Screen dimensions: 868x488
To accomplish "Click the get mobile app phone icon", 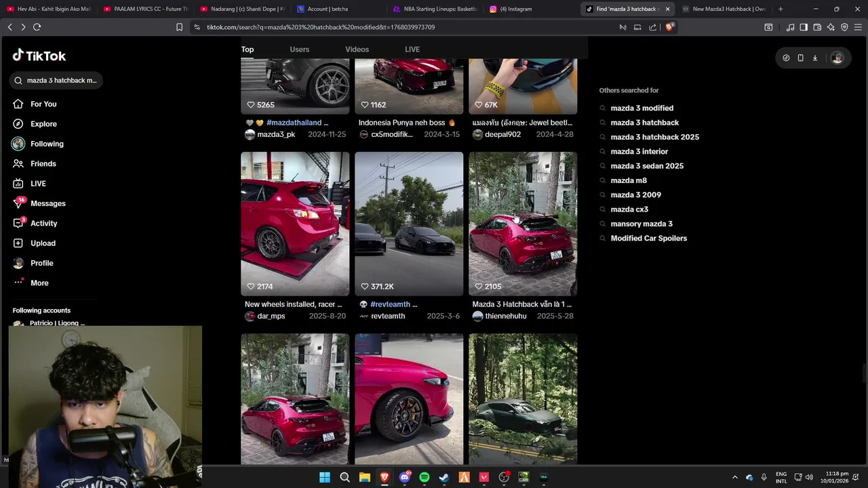I will tap(800, 58).
